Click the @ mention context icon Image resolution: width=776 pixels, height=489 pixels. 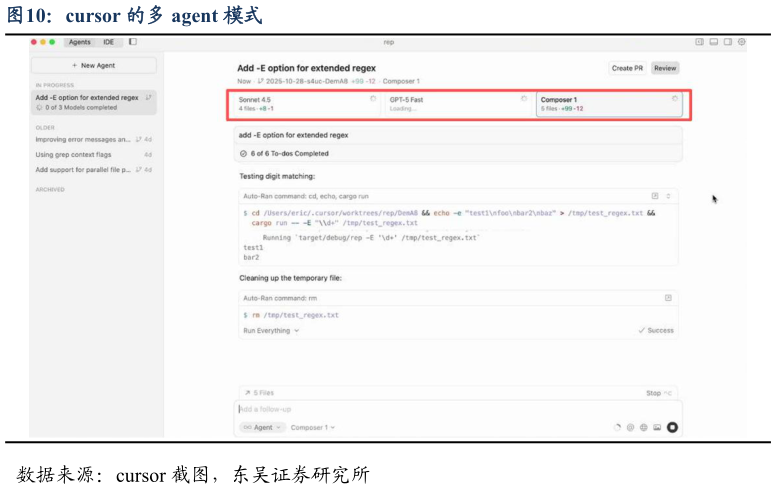coord(630,427)
